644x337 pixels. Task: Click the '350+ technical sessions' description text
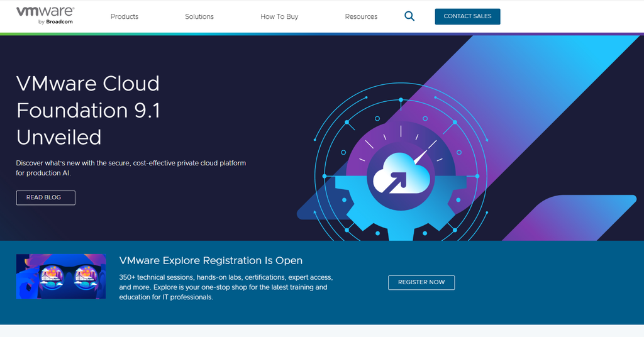(226, 287)
